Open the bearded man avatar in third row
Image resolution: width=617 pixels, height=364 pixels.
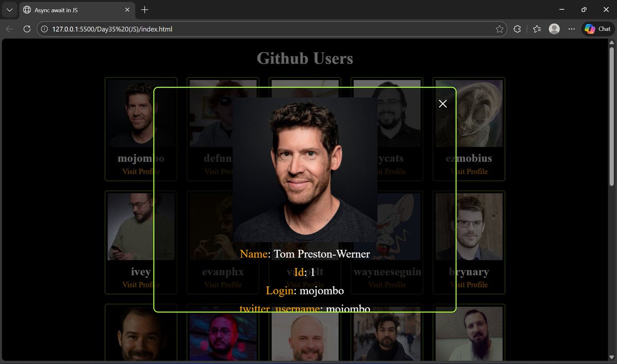(469, 334)
